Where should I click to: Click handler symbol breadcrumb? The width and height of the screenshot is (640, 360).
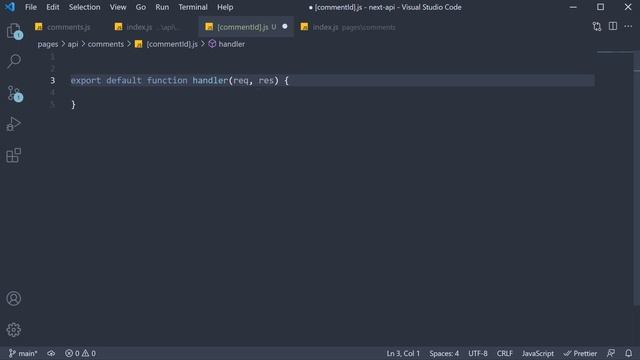231,44
